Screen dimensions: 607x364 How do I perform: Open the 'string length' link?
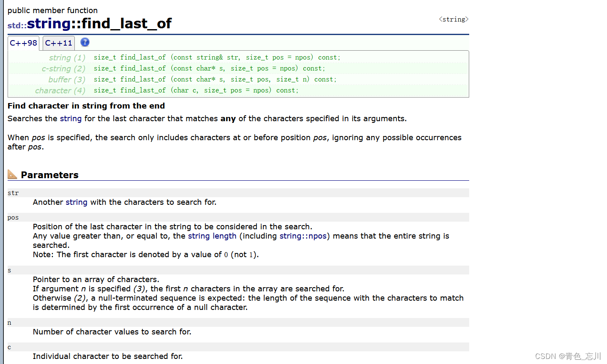point(212,236)
